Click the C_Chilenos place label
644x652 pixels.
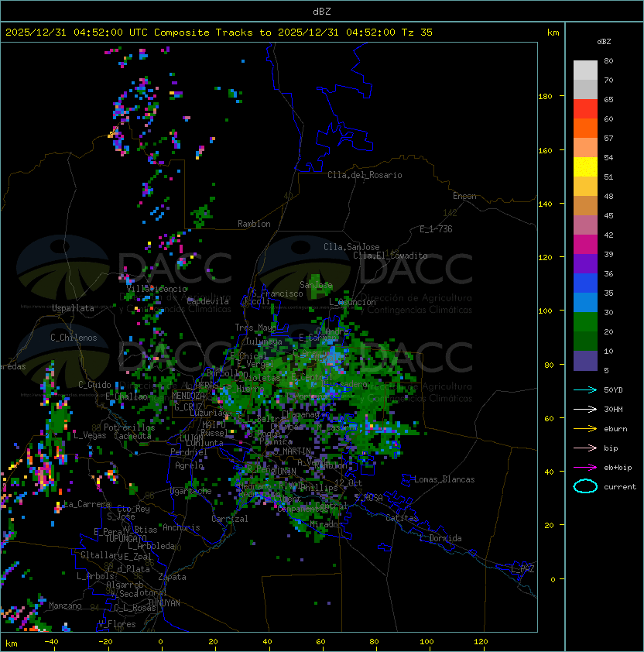tap(74, 338)
